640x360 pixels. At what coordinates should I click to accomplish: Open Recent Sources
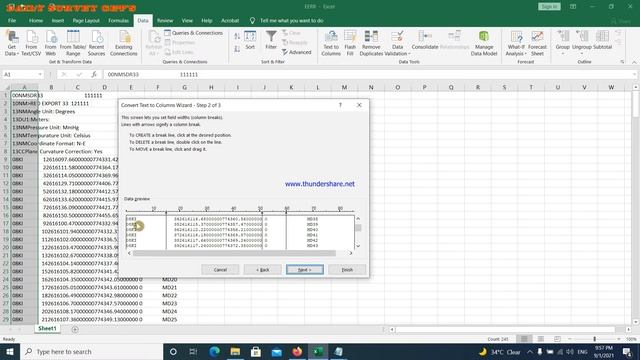coord(96,42)
